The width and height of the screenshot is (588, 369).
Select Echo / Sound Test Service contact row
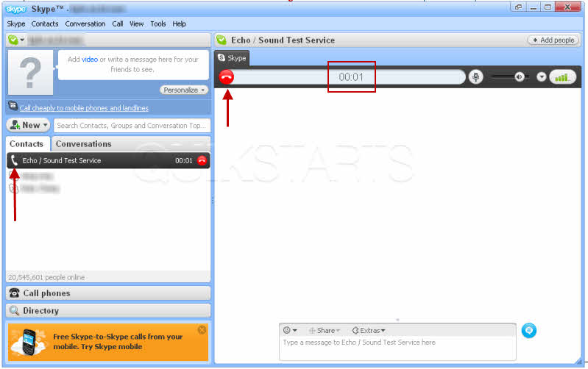pos(108,161)
